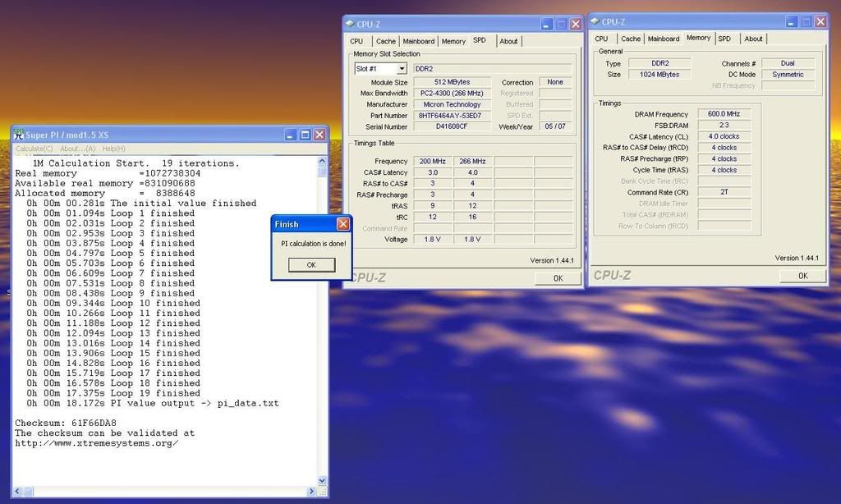Minimize the Super PI window
Screen dimensions: 841x504
click(x=291, y=135)
